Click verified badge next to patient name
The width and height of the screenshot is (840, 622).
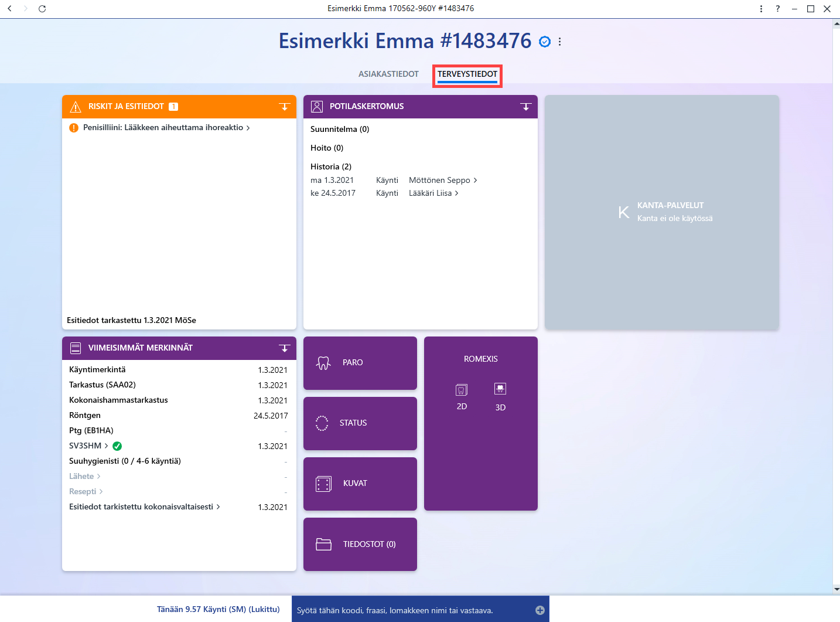pos(545,42)
